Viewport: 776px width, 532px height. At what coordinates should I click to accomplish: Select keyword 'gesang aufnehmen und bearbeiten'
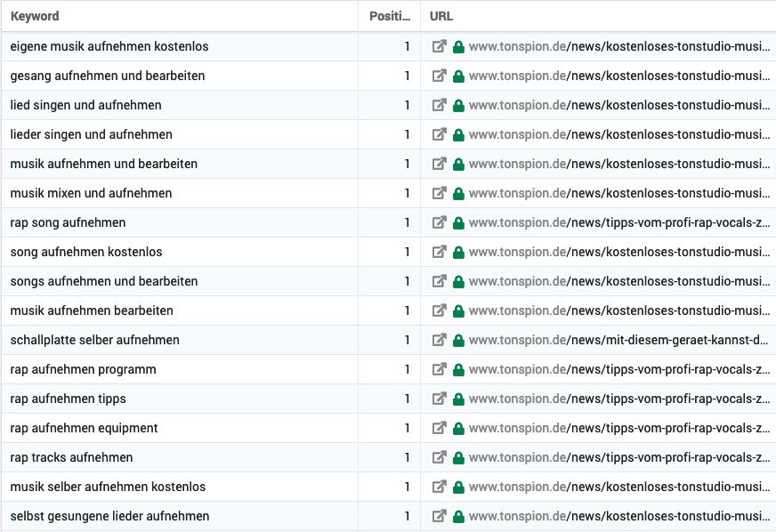point(108,76)
